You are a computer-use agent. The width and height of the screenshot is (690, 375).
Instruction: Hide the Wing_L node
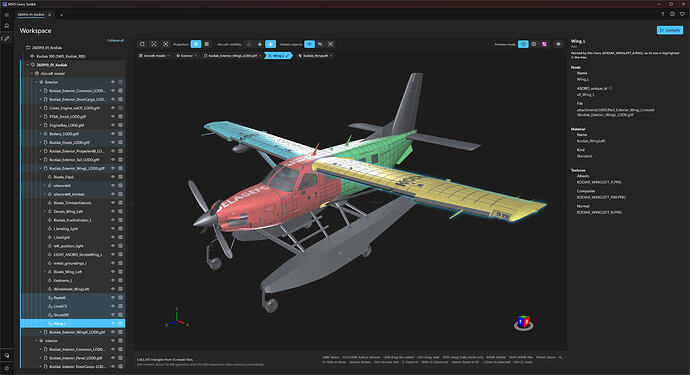(113, 324)
